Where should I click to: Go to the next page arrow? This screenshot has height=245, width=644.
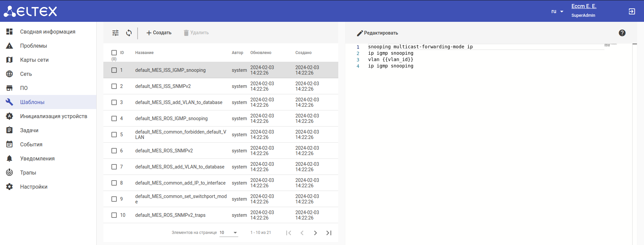tap(315, 233)
